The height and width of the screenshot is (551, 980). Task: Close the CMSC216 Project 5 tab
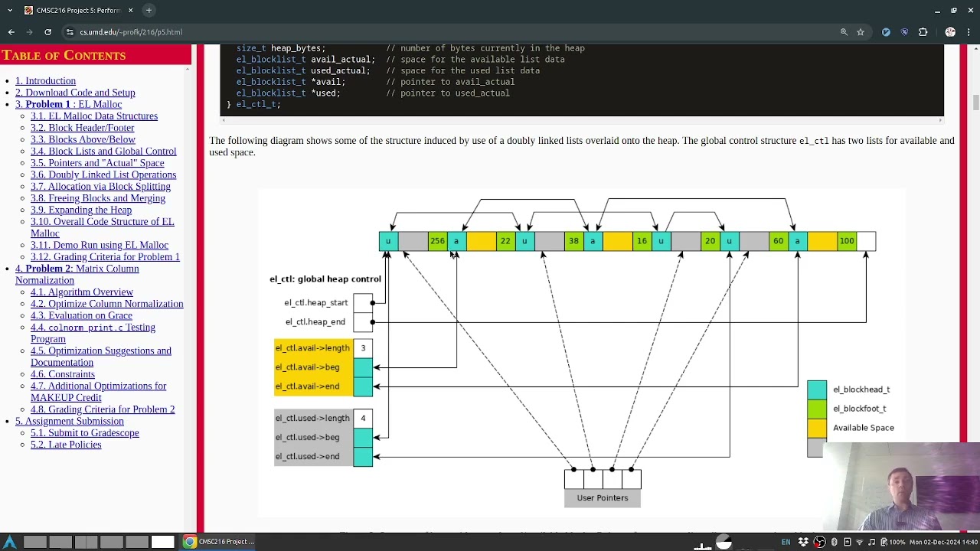click(130, 10)
